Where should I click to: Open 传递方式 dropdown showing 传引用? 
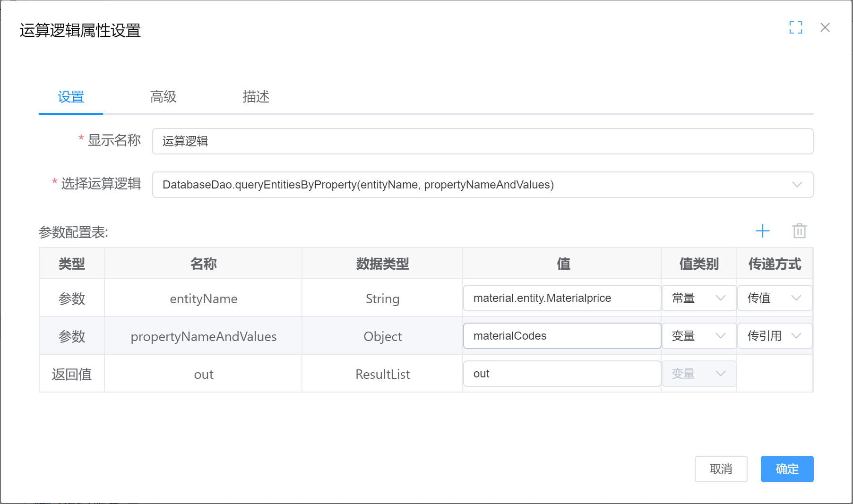774,336
